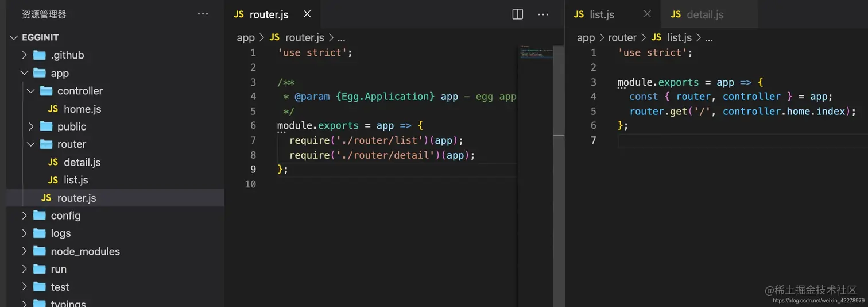868x307 pixels.
Task: Open editor more actions ellipsis beside split icon
Action: 543,14
